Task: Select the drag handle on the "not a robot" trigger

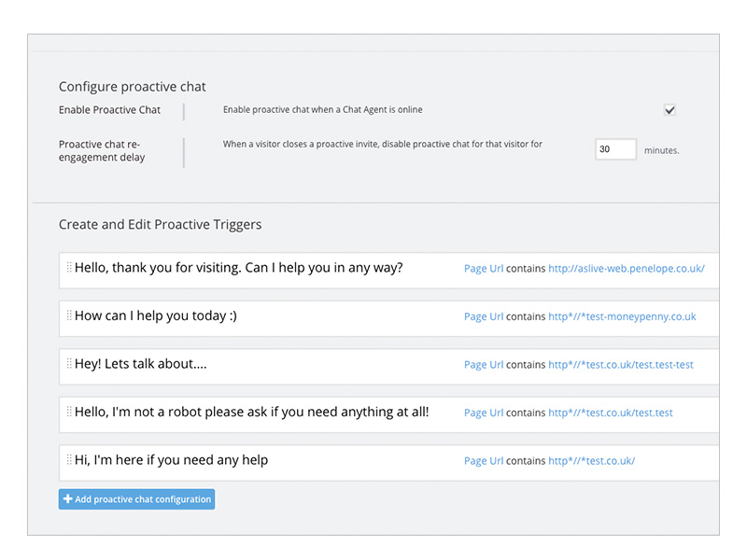Action: point(69,413)
